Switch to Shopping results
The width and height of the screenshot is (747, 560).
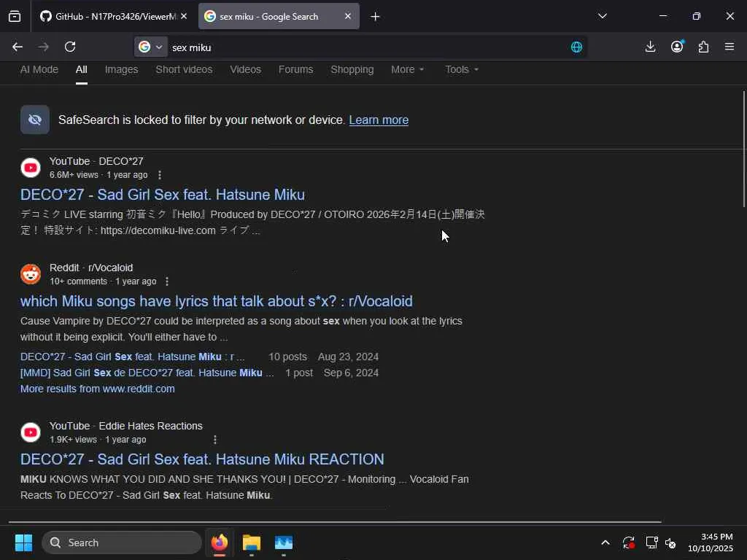[x=352, y=69]
